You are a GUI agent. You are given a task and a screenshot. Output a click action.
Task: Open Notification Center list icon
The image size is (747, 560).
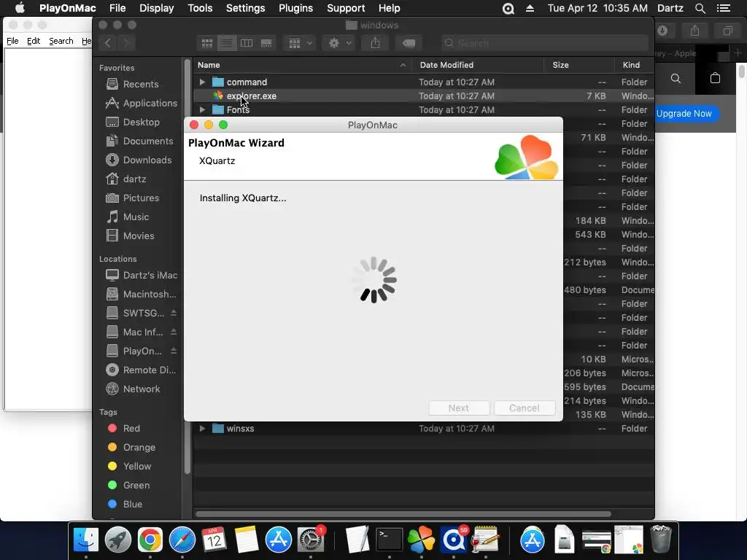tap(723, 8)
